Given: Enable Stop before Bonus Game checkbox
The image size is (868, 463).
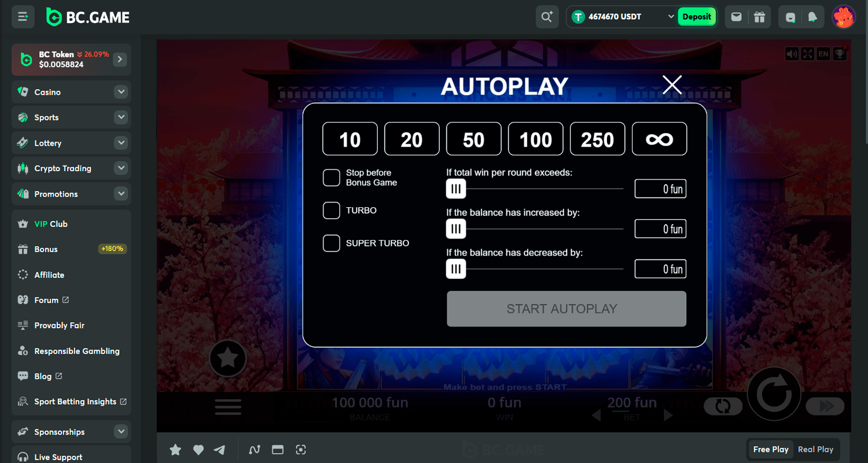Looking at the screenshot, I should (332, 178).
